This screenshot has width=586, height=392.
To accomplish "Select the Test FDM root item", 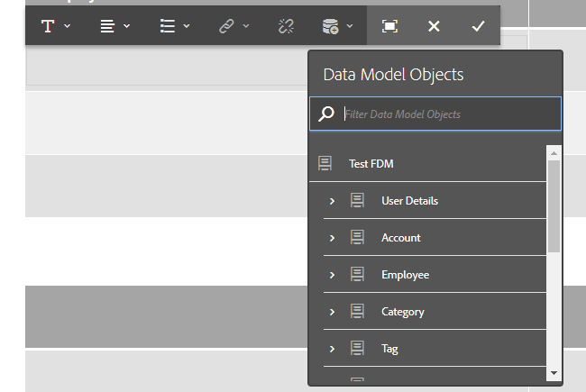I will [371, 164].
